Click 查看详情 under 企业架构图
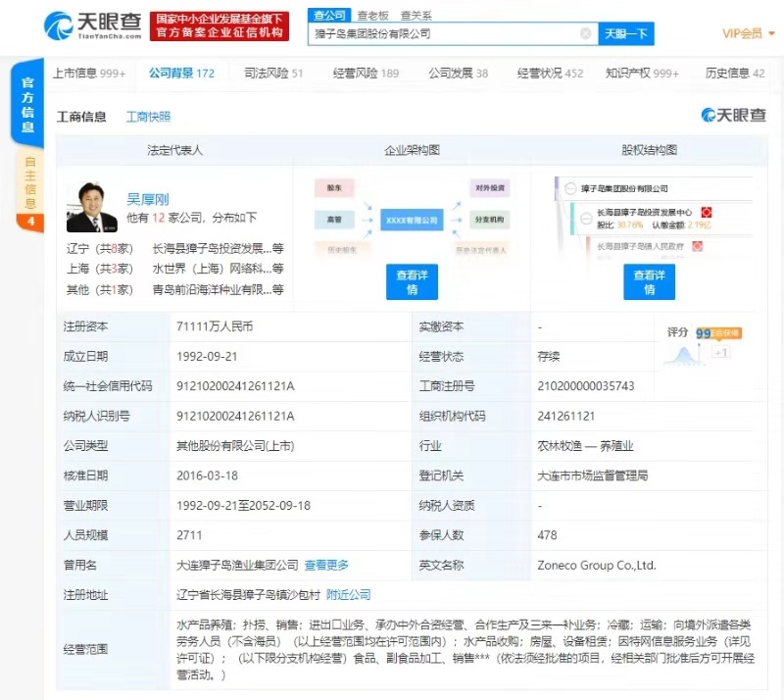This screenshot has height=700, width=784. tap(412, 282)
